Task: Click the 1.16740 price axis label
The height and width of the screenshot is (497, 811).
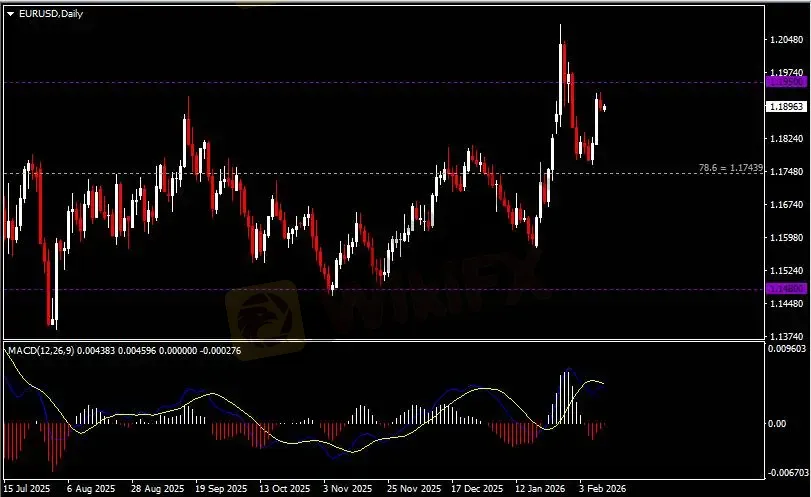Action: pos(786,205)
